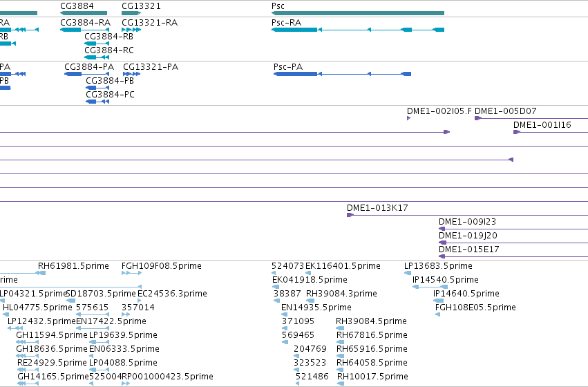This screenshot has width=588, height=387.
Task: Click the LP13683.5prime EST label
Action: pos(438,266)
